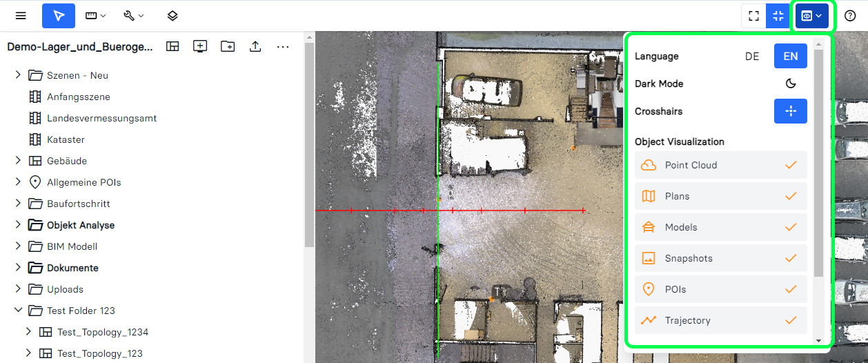Select the cursor pointer tool
This screenshot has height=363, width=868.
[x=59, y=16]
